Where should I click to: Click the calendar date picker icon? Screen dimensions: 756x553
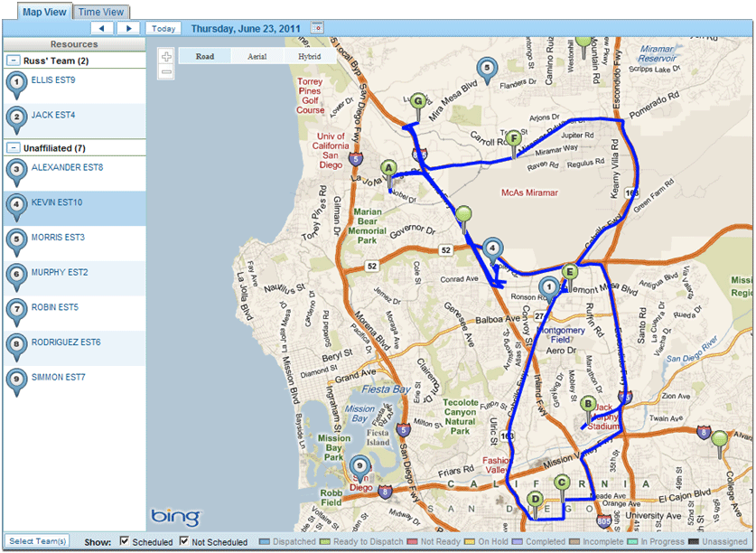pyautogui.click(x=316, y=28)
